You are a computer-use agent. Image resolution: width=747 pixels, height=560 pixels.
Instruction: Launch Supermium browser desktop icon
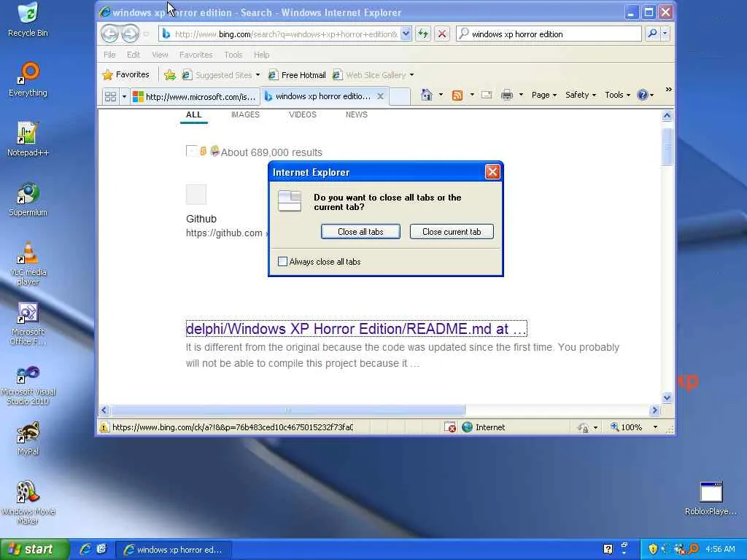28,200
